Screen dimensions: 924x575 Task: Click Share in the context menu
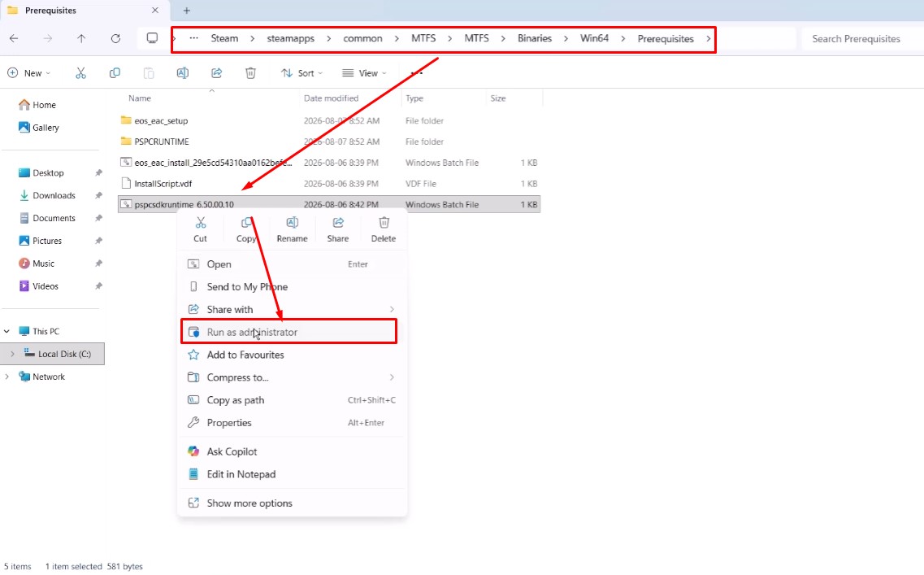[337, 229]
